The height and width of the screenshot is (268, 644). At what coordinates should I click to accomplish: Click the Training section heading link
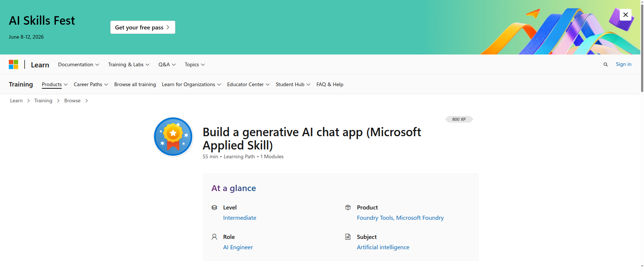click(x=21, y=84)
